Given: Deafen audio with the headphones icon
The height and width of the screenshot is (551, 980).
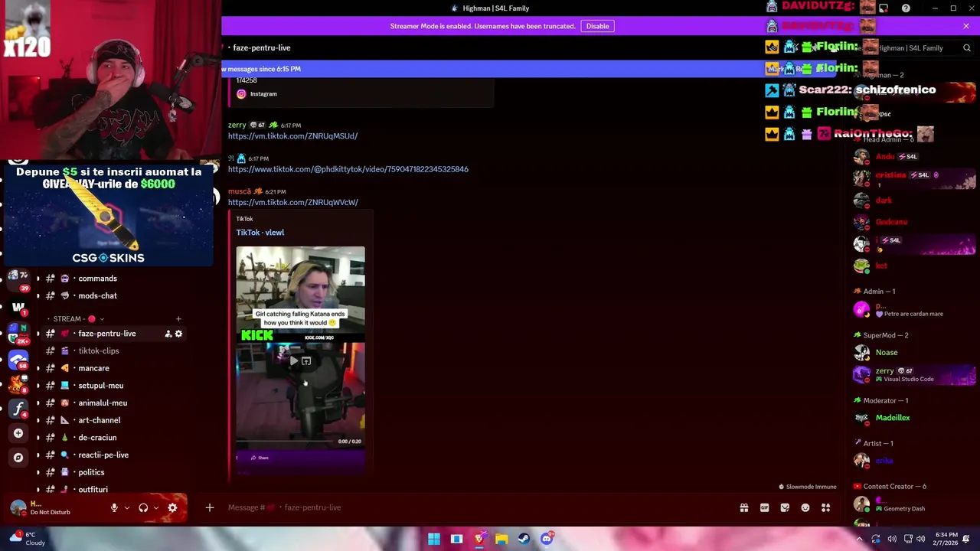Looking at the screenshot, I should [x=143, y=507].
